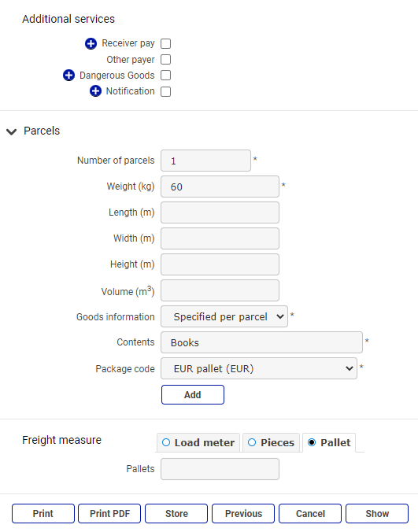
Task: Choose the Pieces freight measure option
Action: 271,443
